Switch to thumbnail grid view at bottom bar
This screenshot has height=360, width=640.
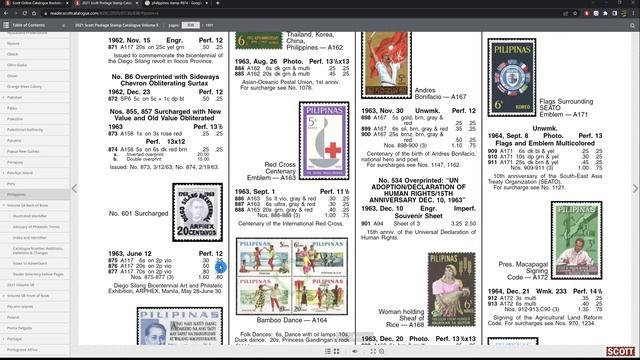coord(337,351)
